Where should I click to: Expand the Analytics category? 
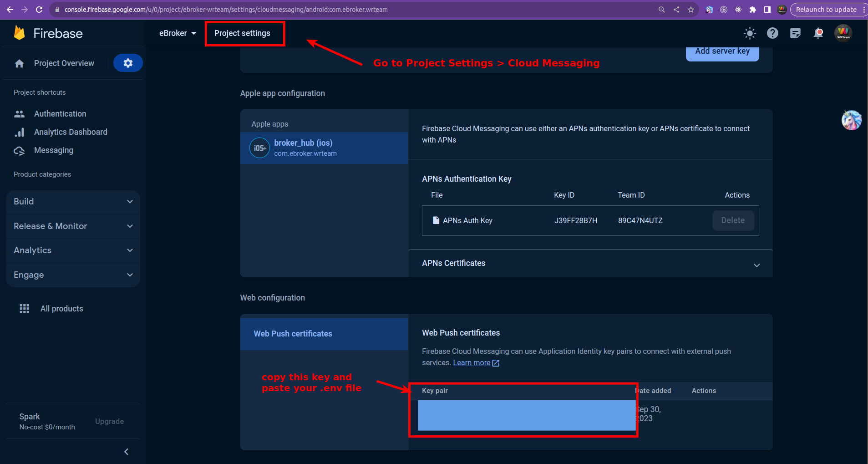pyautogui.click(x=73, y=250)
